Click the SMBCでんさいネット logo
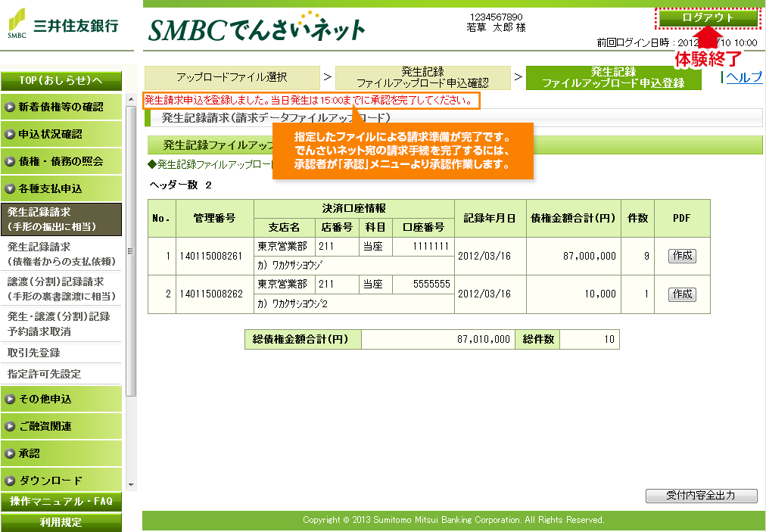The image size is (766, 532). click(257, 28)
